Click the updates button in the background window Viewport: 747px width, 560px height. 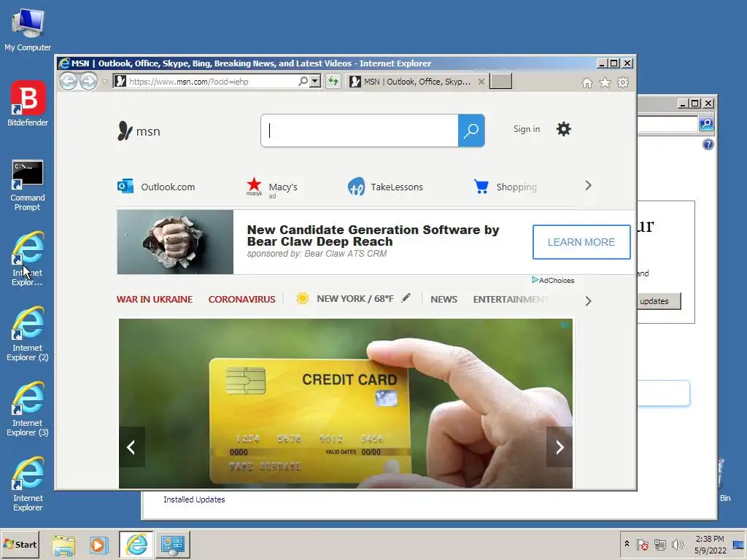tap(659, 301)
